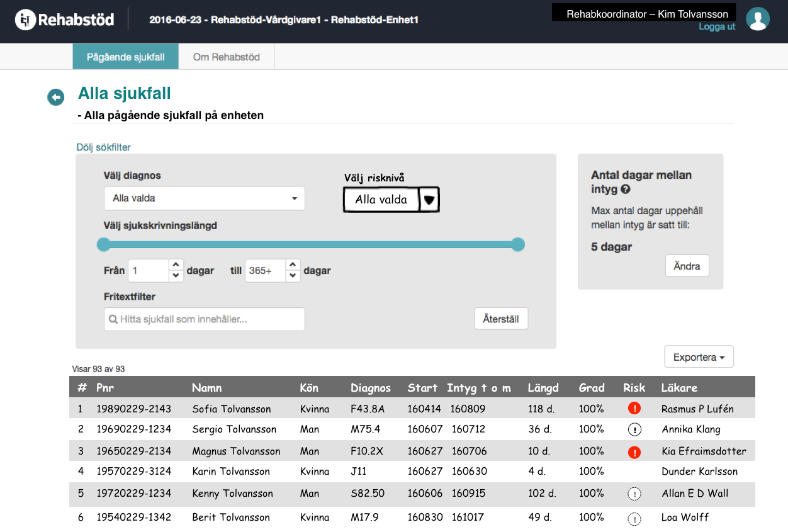Viewport: 788px width, 532px height.
Task: Sort by the Kön column header
Action: click(309, 388)
